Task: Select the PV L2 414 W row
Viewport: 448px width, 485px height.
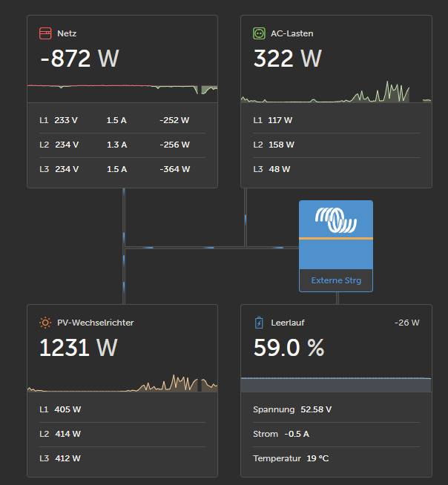Action: pos(122,434)
